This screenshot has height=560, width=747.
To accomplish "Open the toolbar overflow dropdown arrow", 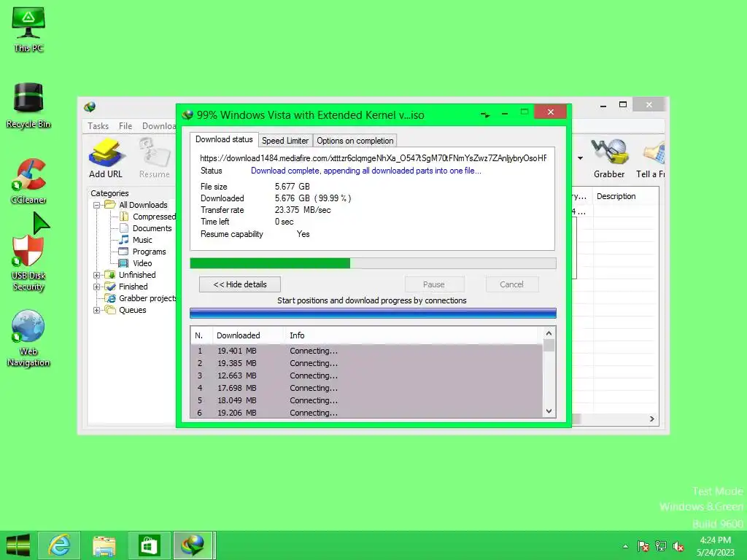I will pyautogui.click(x=580, y=158).
